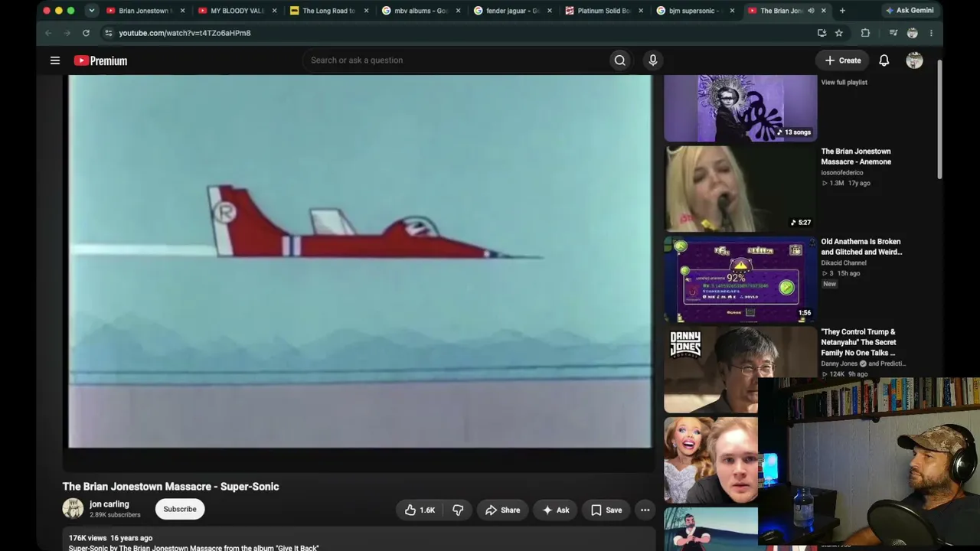980x551 pixels.
Task: Mute the active tab's audio icon
Action: pos(810,11)
